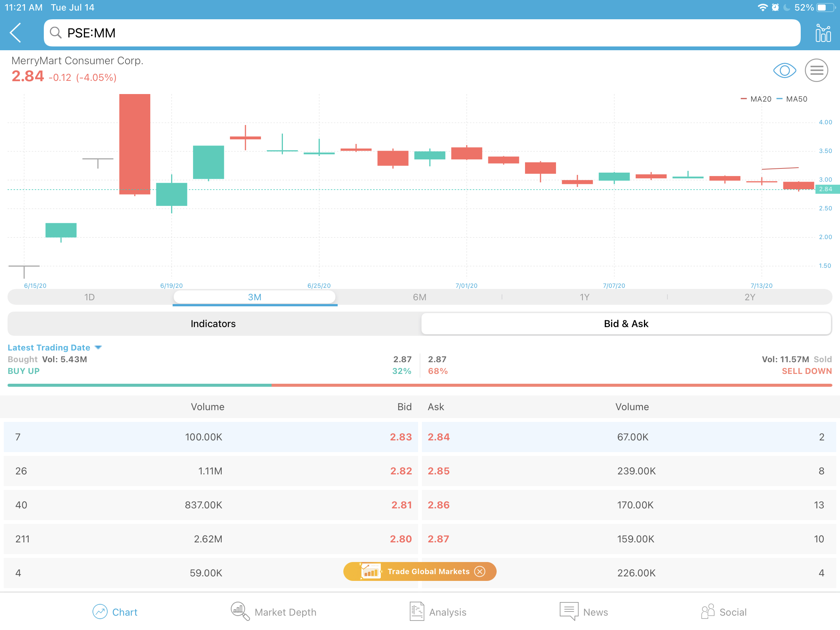The height and width of the screenshot is (630, 840).
Task: Click the 170.00K ask volume
Action: (635, 505)
